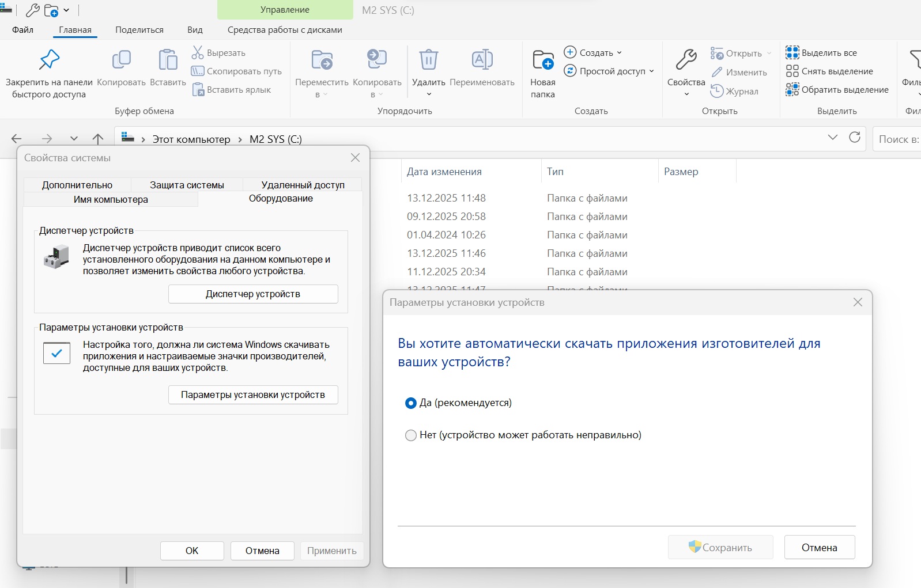Choose Нет (устройство может работать неправильно) option
This screenshot has width=921, height=588.
[x=411, y=435]
